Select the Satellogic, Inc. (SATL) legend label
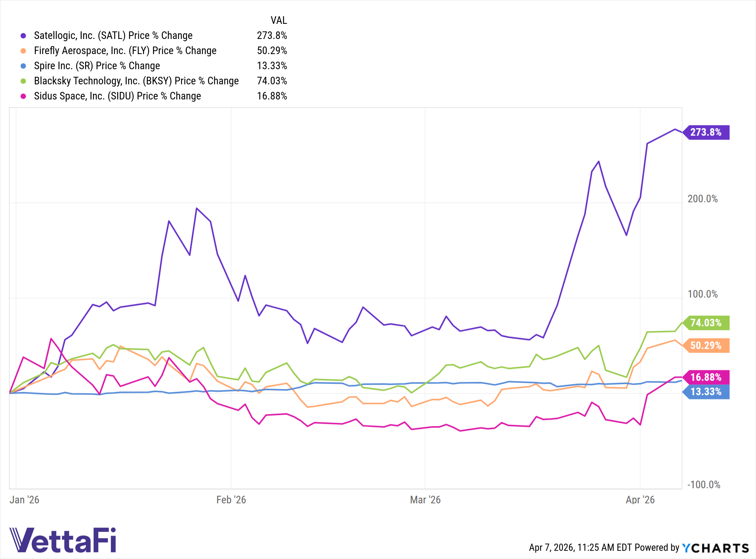 coord(113,36)
